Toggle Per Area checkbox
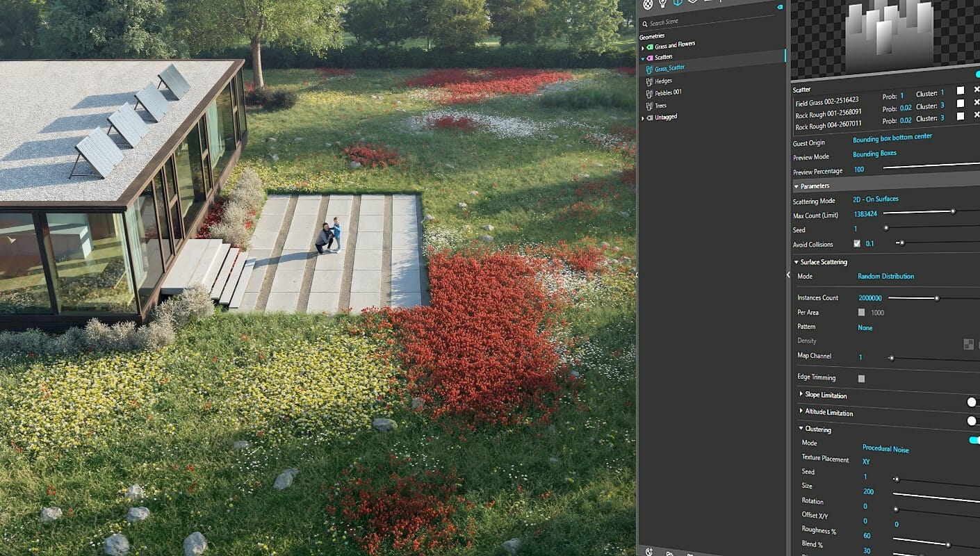This screenshot has width=980, height=556. pyautogui.click(x=860, y=312)
